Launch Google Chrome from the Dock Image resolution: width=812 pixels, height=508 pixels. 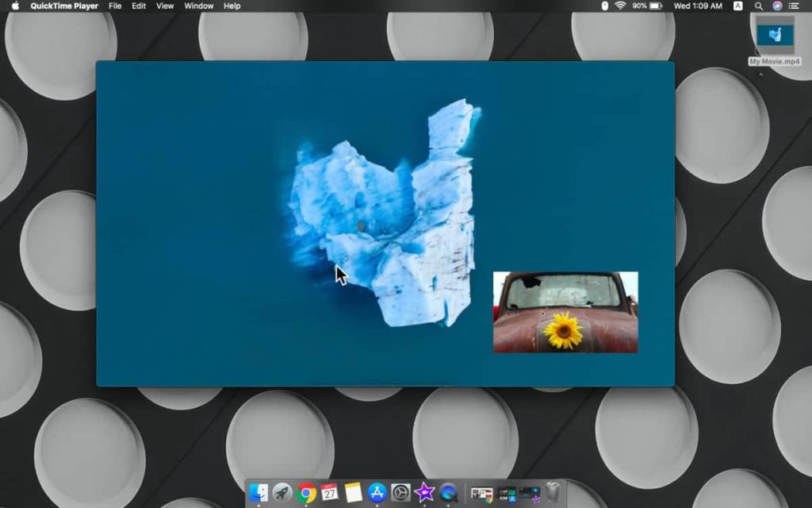click(306, 492)
